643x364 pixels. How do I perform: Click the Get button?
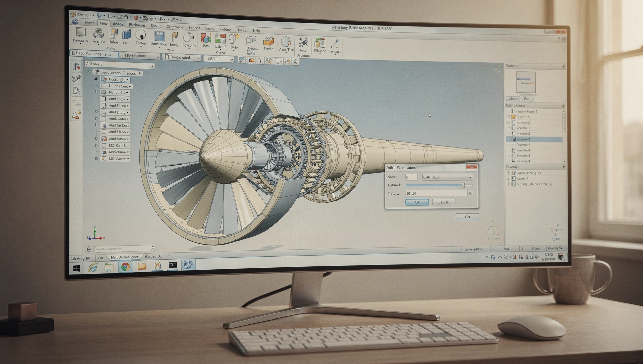click(467, 217)
